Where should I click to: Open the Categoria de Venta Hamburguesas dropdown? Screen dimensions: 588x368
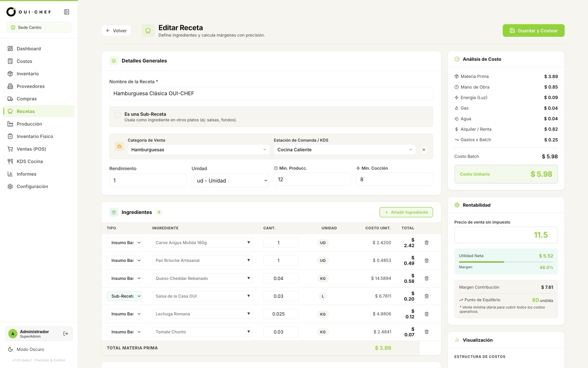198,150
